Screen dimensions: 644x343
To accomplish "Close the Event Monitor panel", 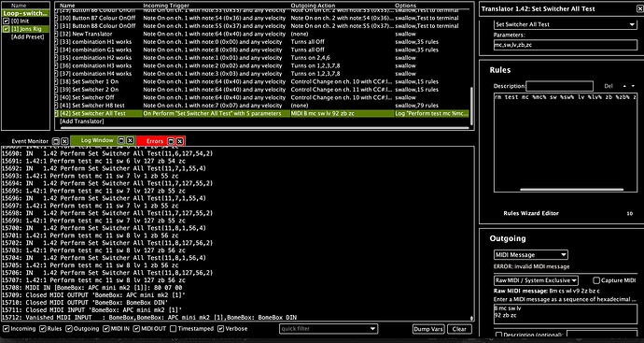I will coord(64,141).
